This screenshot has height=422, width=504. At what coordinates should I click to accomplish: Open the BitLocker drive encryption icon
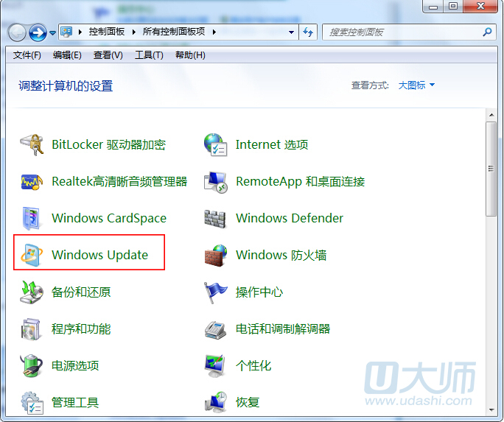pos(32,145)
